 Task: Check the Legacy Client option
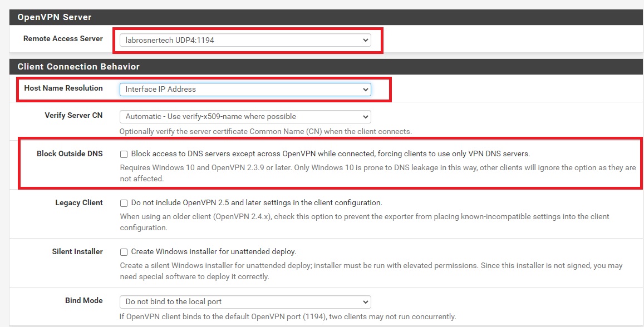tap(124, 203)
